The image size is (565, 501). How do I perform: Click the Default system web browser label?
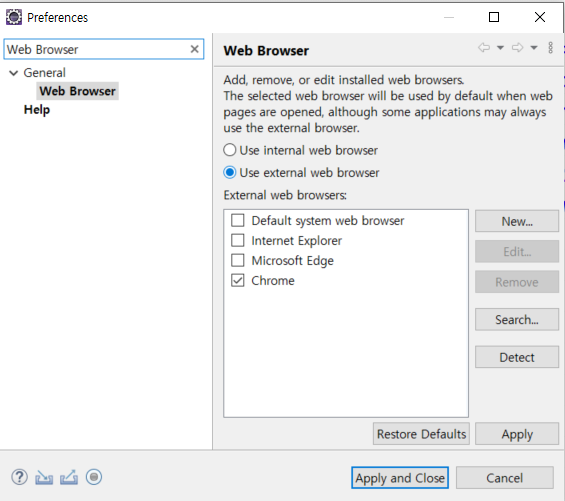click(328, 221)
